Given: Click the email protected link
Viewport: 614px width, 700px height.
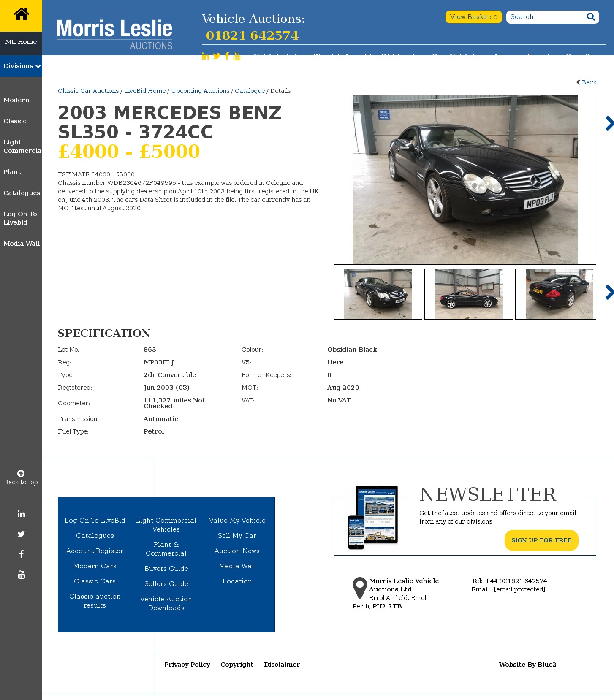Looking at the screenshot, I should tap(519, 589).
